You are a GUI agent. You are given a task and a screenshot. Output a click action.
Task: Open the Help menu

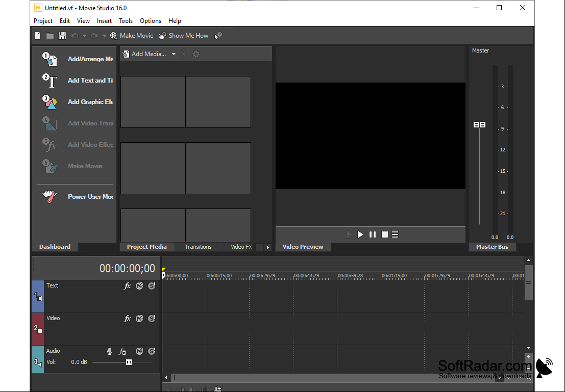[x=175, y=21]
